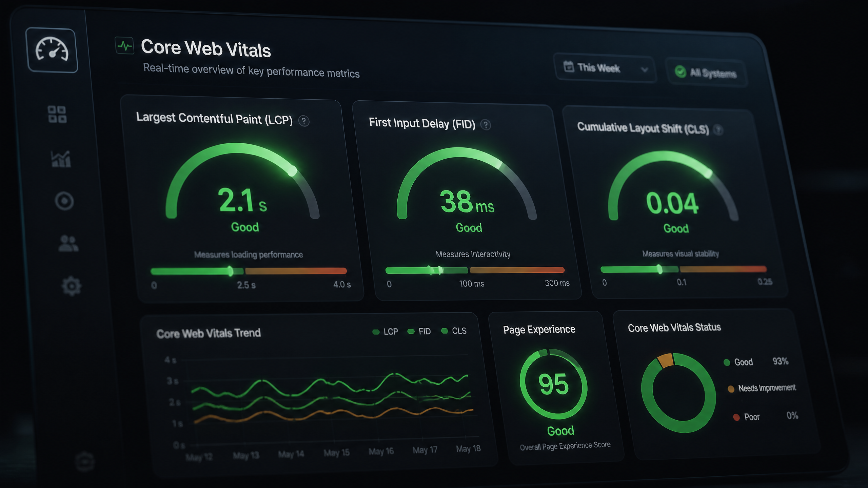Click the All Systems status button
The height and width of the screenshot is (488, 868).
pyautogui.click(x=707, y=72)
